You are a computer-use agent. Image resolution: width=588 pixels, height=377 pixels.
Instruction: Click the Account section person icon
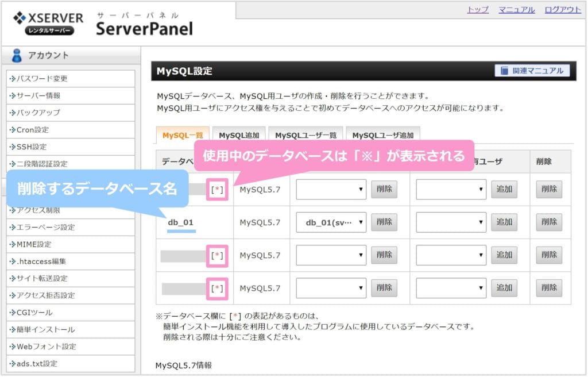click(x=17, y=56)
